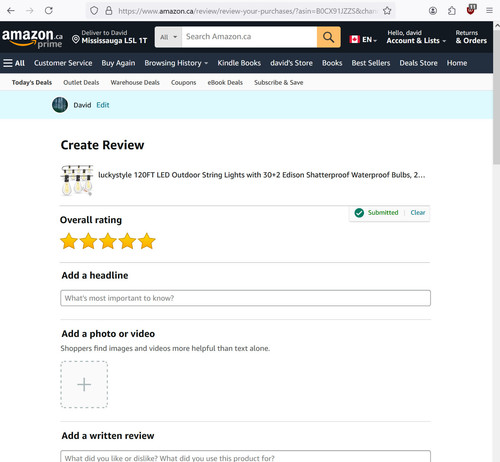Open Outlet Deals tab

click(x=81, y=82)
